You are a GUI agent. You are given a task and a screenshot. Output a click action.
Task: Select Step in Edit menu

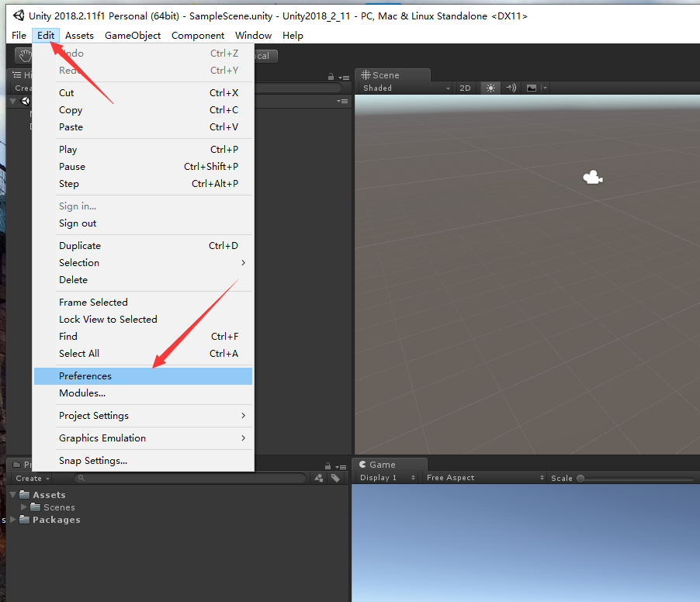coord(144,183)
